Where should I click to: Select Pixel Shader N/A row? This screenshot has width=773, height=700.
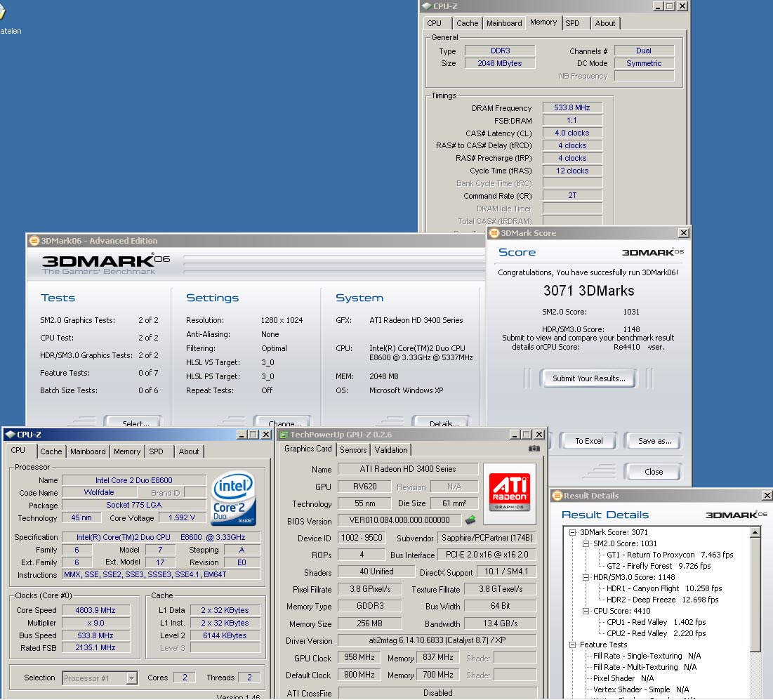point(623,678)
